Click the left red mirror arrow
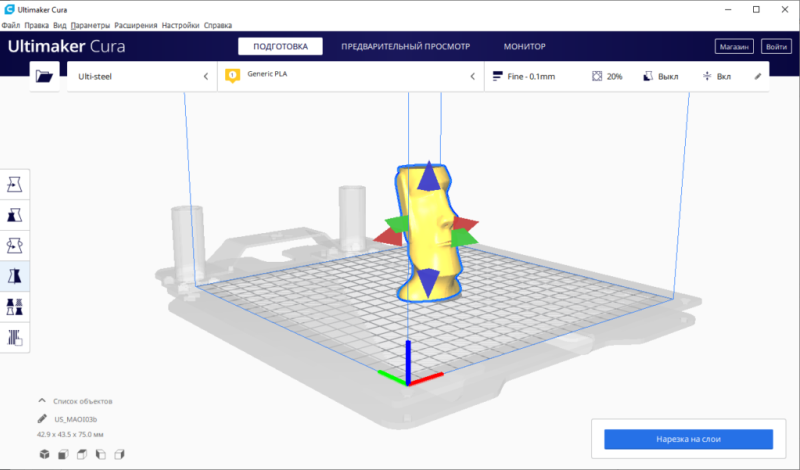The height and width of the screenshot is (470, 800). coord(389,237)
